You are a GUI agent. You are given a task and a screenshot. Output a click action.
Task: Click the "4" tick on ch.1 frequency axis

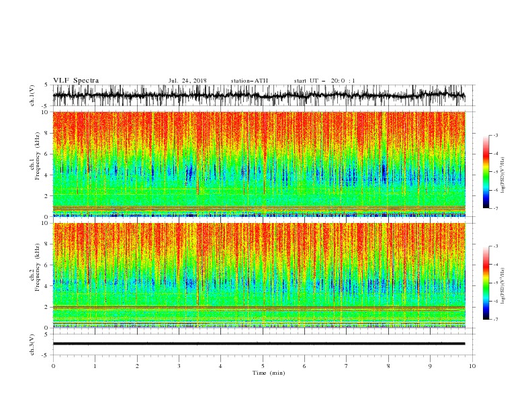point(48,175)
